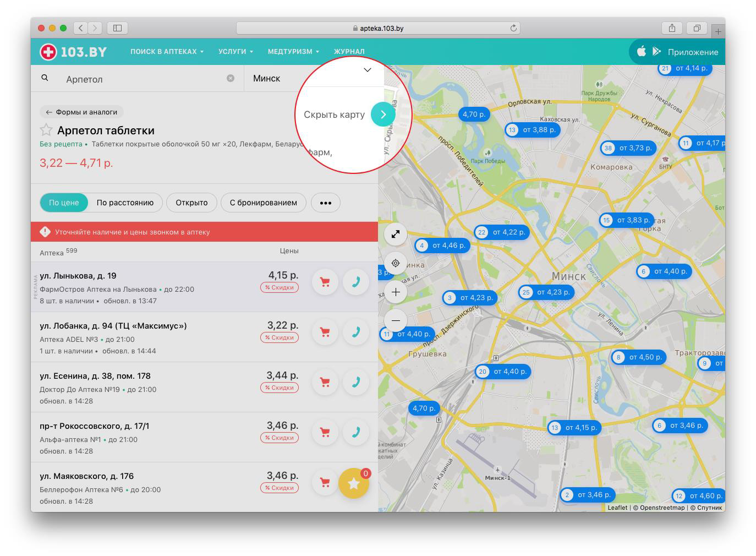Select map marker от 4,50 р.

(x=639, y=357)
